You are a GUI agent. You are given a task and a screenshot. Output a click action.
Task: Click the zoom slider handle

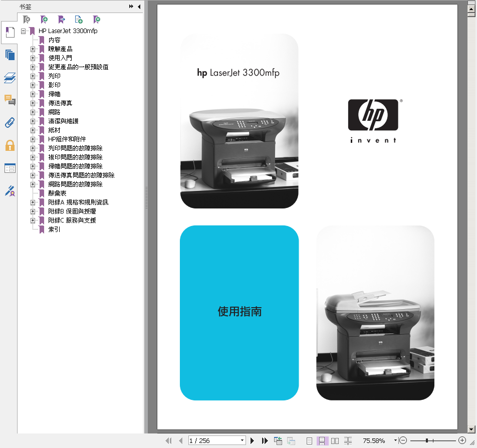(427, 440)
